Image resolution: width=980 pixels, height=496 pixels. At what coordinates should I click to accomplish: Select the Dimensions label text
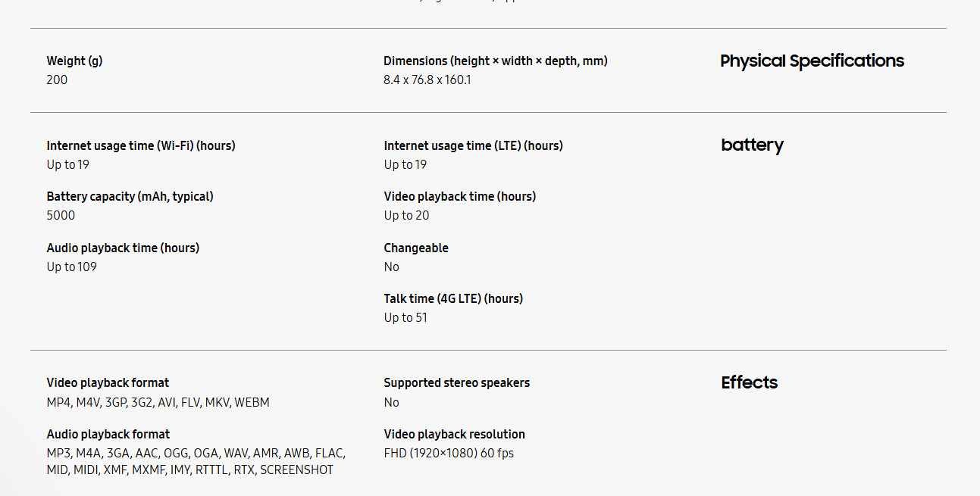[x=496, y=61]
